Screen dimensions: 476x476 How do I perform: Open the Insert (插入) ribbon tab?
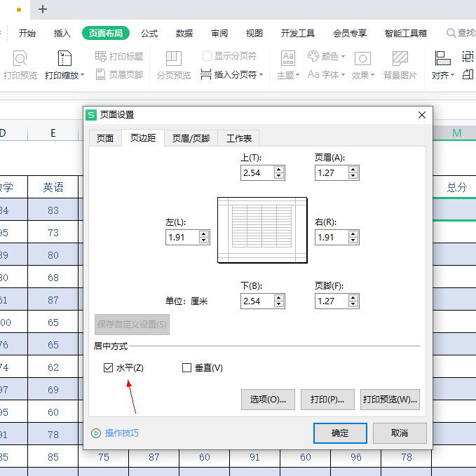coord(62,33)
